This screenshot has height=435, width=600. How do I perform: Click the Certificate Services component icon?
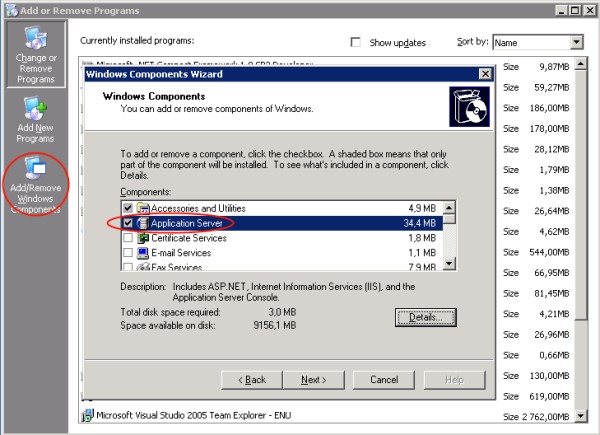tap(143, 238)
